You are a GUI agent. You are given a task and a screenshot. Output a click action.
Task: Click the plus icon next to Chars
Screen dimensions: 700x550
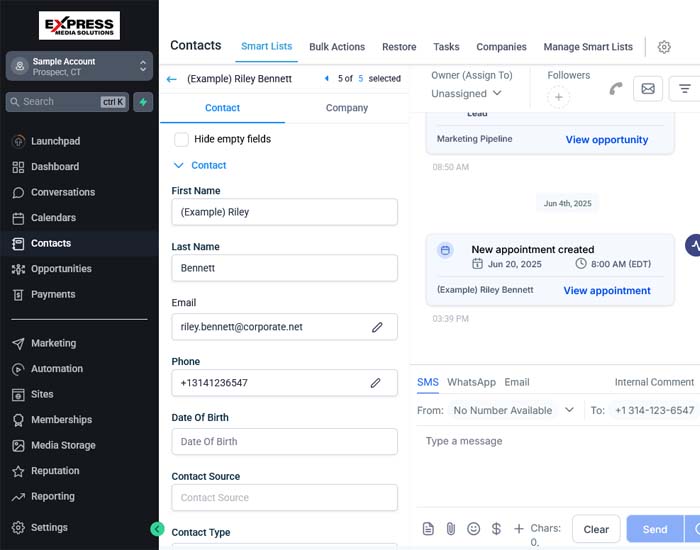click(519, 529)
